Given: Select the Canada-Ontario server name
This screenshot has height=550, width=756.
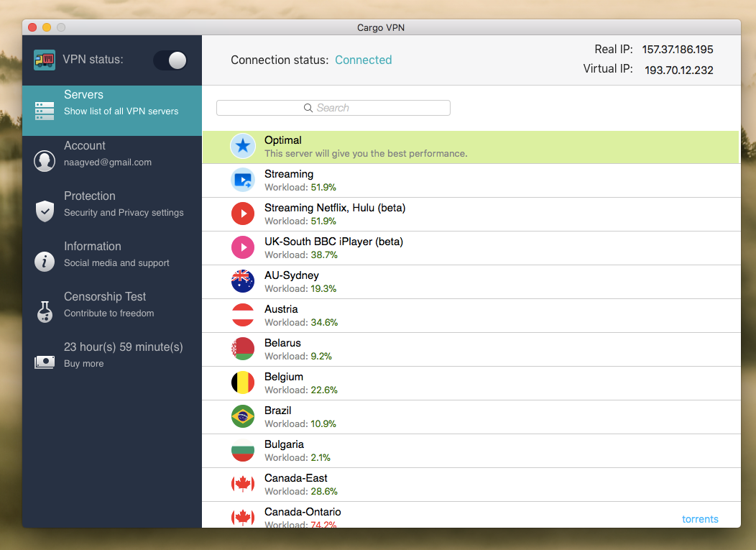Looking at the screenshot, I should coord(303,511).
